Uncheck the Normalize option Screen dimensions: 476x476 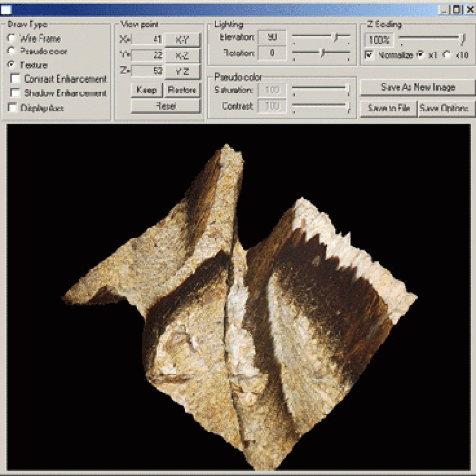tap(369, 54)
